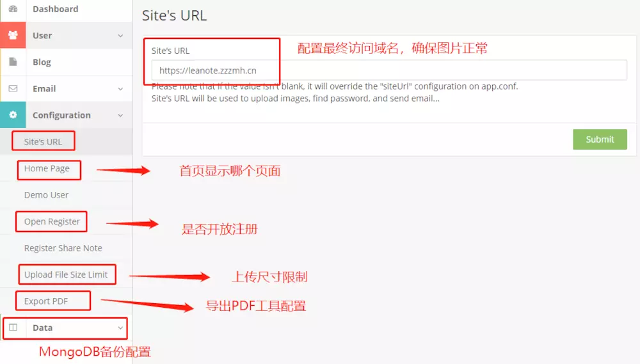Image resolution: width=640 pixels, height=364 pixels.
Task: Expand the Email menu chevron
Action: click(x=120, y=88)
